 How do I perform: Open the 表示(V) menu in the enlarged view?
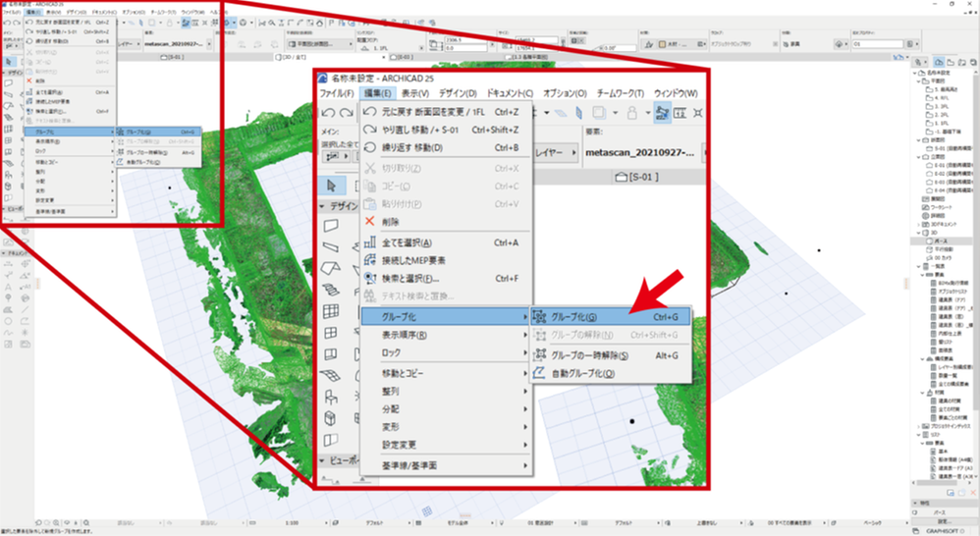click(415, 93)
